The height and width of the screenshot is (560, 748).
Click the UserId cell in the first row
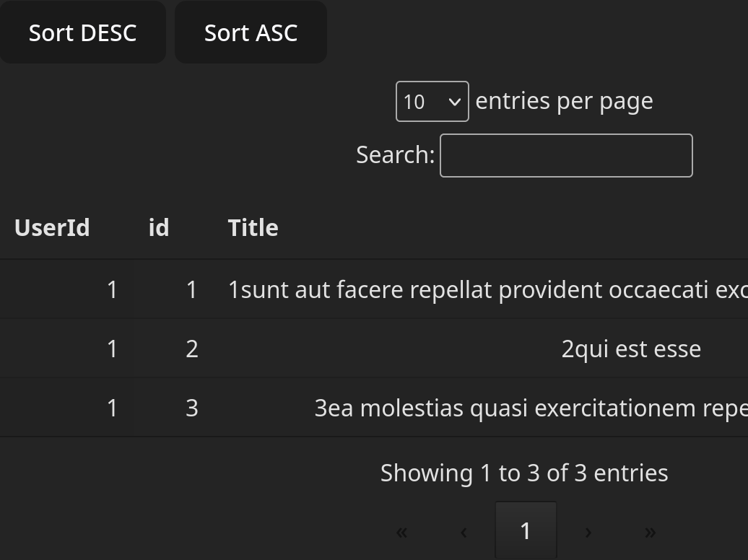[112, 290]
